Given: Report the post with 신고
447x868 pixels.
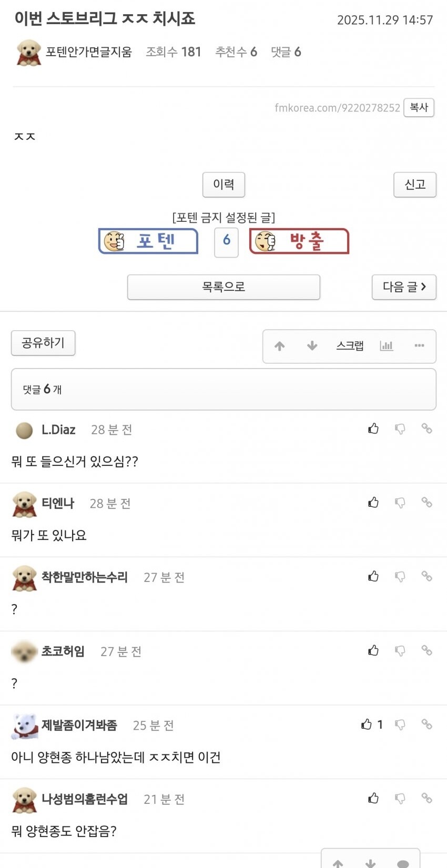Looking at the screenshot, I should tap(415, 185).
